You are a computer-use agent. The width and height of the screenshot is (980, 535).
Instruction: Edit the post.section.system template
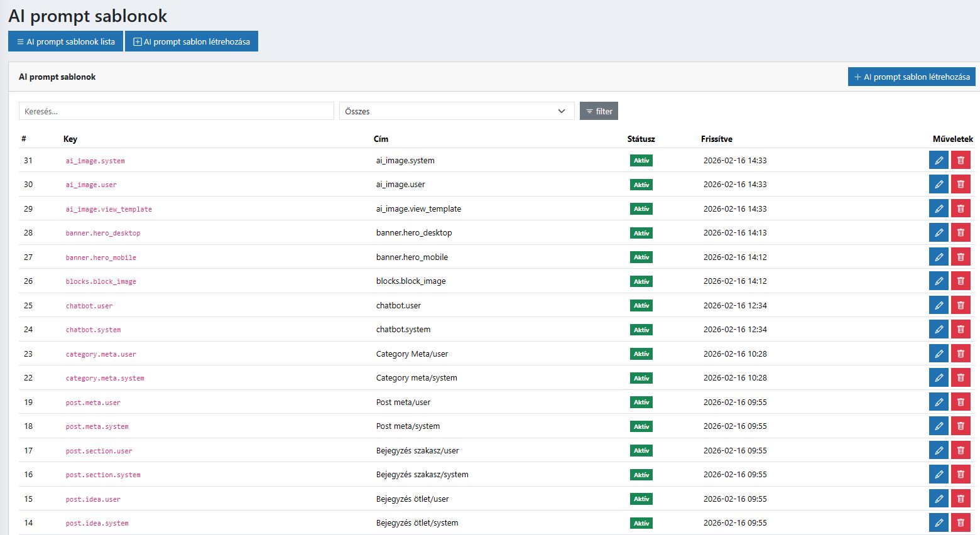click(x=939, y=475)
